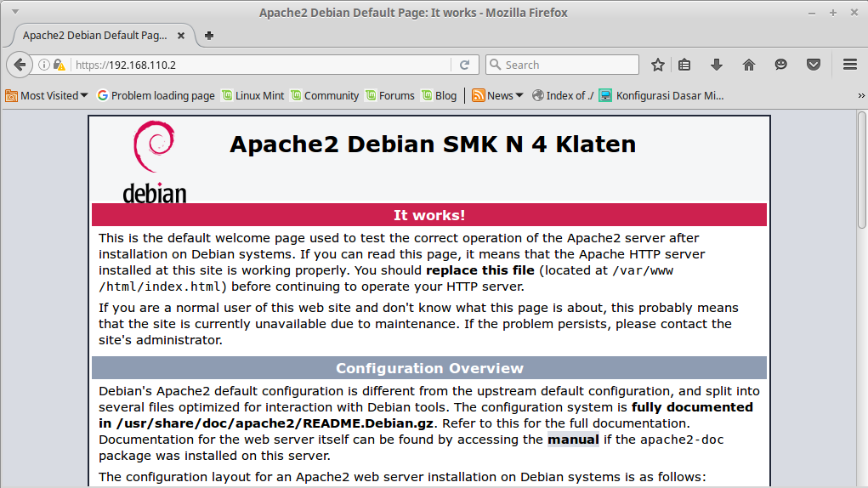
Task: Click the Debian logo image
Action: click(155, 162)
